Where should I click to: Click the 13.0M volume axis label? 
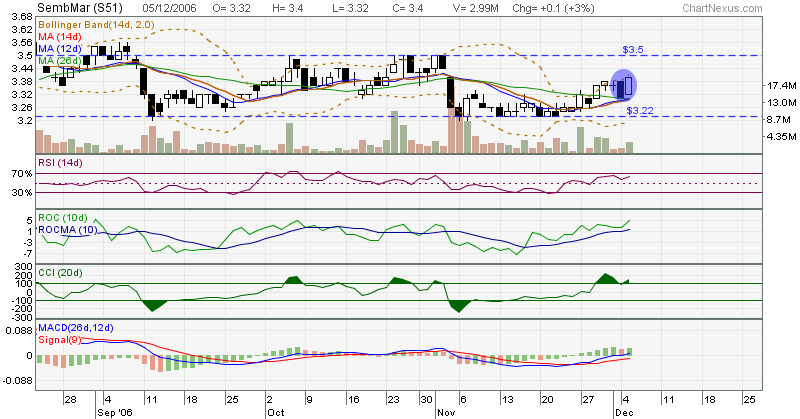point(781,102)
